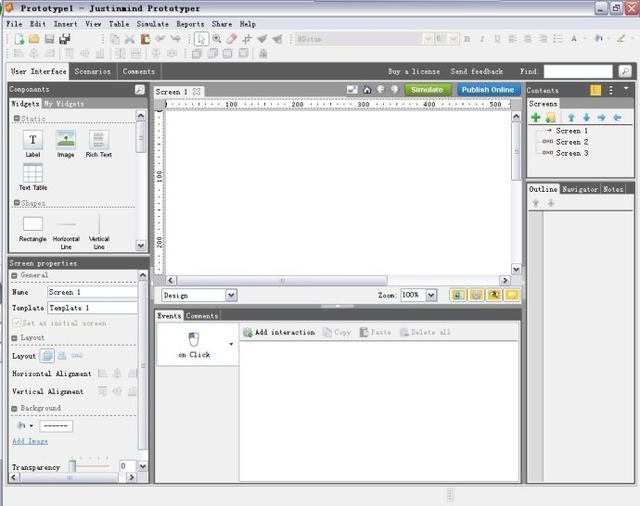This screenshot has width=640, height=506.
Task: Pick the Rich Text widget
Action: pos(98,140)
